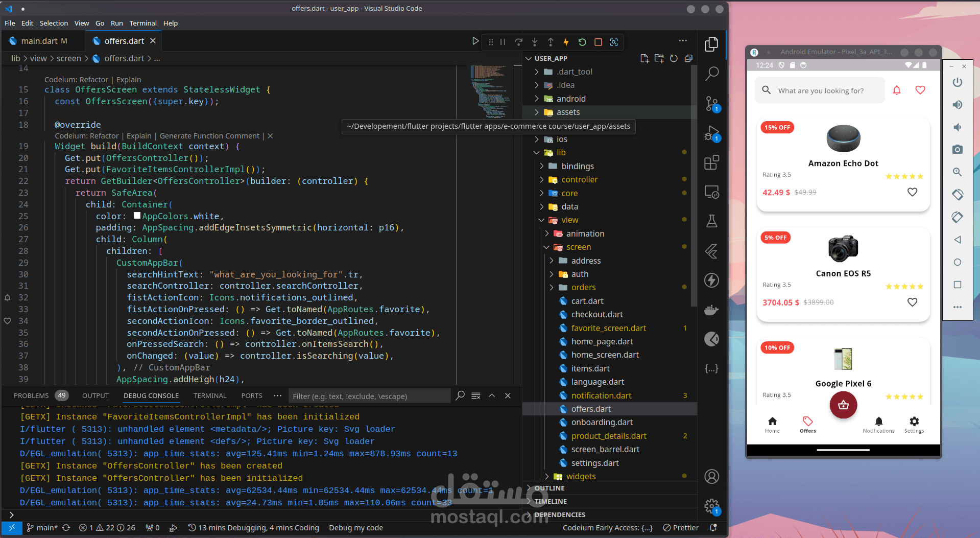
Task: Pause the debug session
Action: [x=503, y=42]
